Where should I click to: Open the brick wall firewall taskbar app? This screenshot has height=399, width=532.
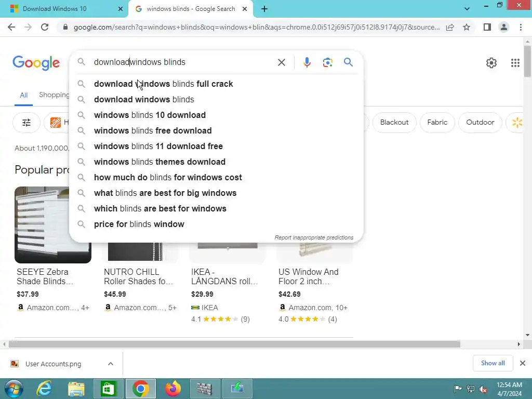[205, 389]
